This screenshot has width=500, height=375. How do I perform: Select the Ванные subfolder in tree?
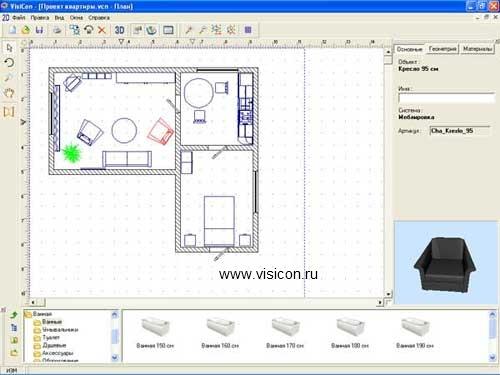(x=48, y=322)
